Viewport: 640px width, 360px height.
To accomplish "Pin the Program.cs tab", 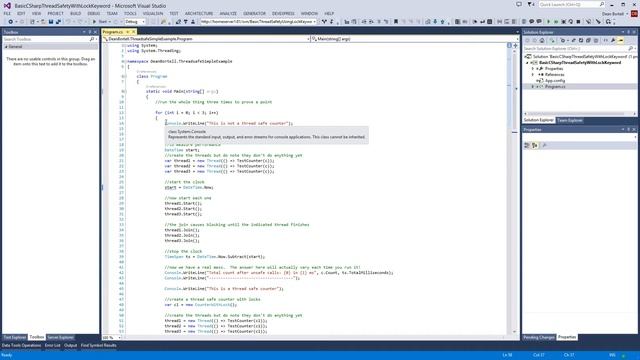I will 127,32.
